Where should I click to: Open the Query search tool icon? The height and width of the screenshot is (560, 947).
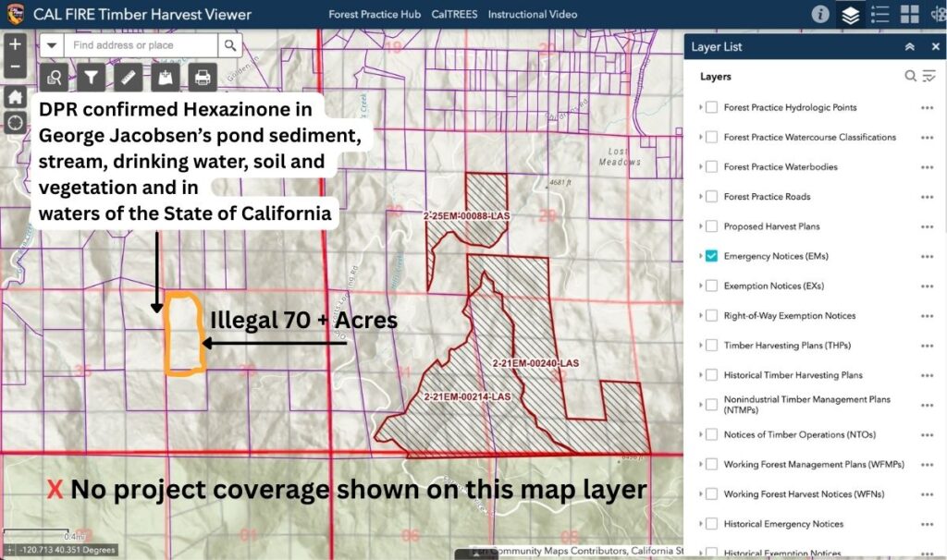point(55,78)
